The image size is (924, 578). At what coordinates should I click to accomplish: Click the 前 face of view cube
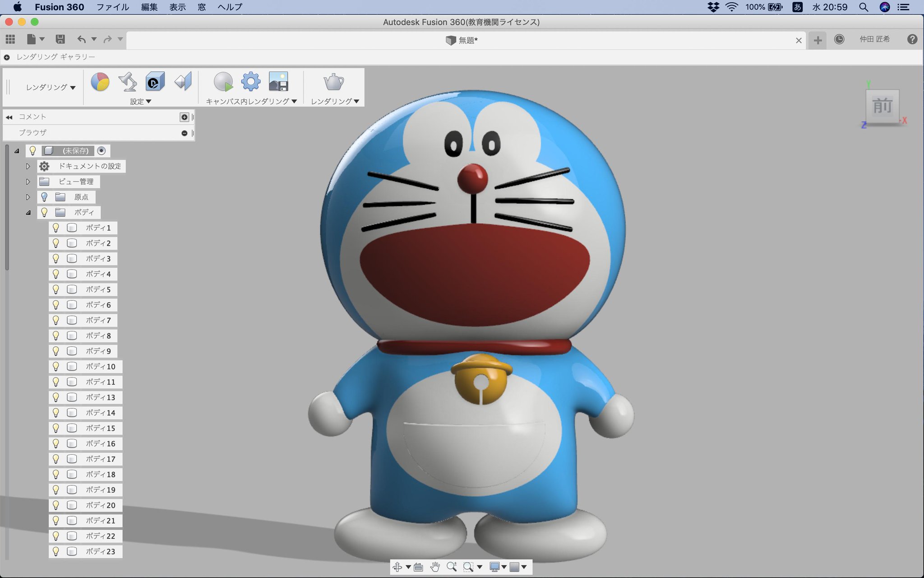[882, 107]
